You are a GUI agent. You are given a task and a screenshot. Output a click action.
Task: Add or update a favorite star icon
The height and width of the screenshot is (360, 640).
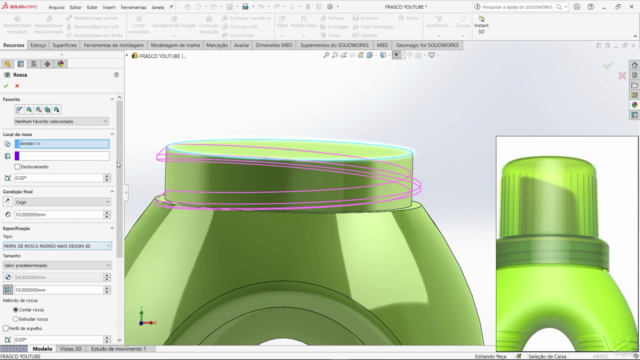click(29, 109)
